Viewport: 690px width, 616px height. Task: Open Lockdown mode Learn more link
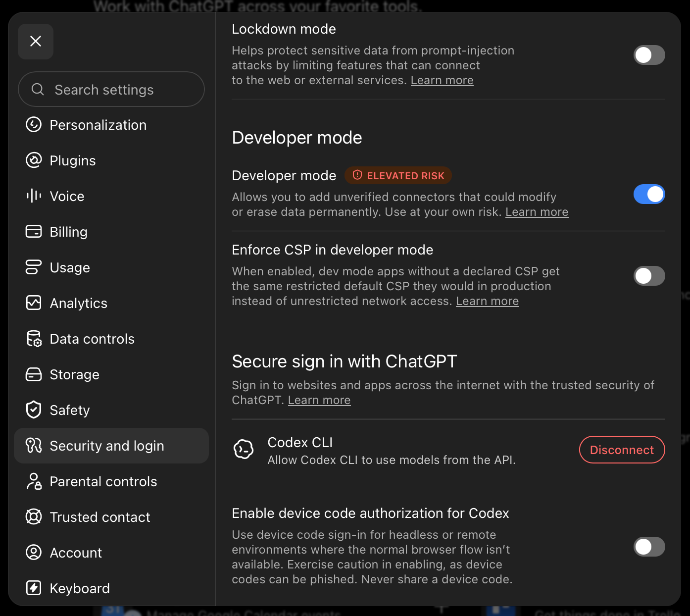[x=442, y=80]
